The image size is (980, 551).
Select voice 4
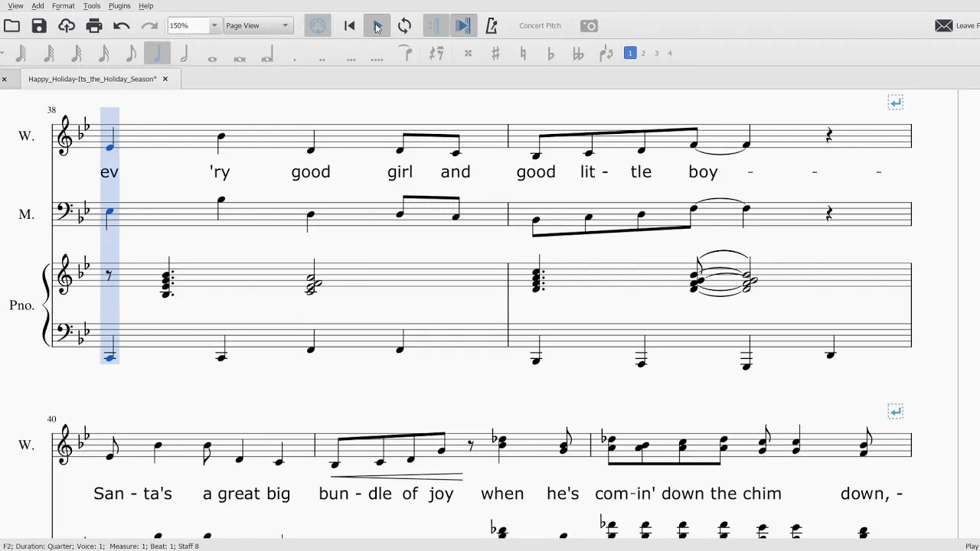pos(670,53)
